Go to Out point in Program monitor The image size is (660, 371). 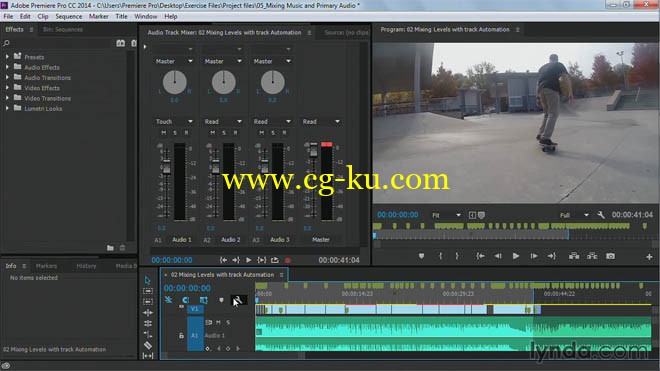pyautogui.click(x=551, y=256)
